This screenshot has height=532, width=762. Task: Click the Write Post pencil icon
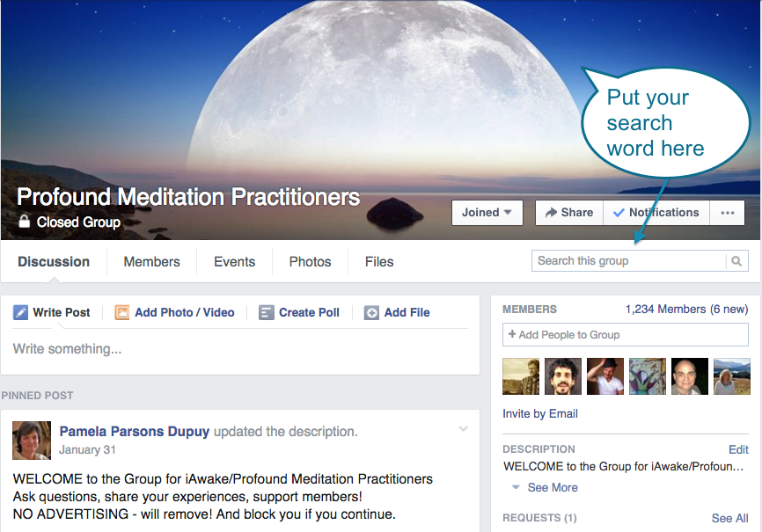20,312
